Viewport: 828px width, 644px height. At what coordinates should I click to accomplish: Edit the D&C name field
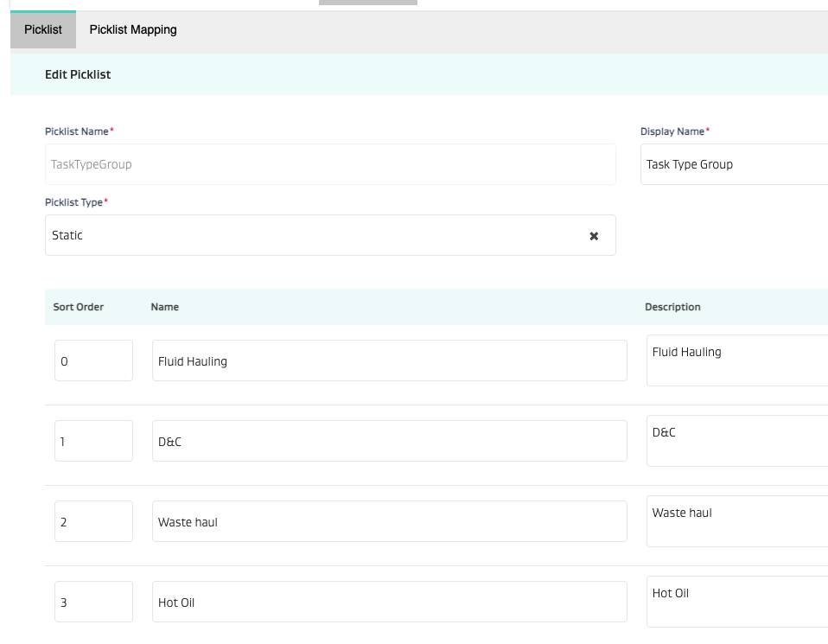[389, 442]
